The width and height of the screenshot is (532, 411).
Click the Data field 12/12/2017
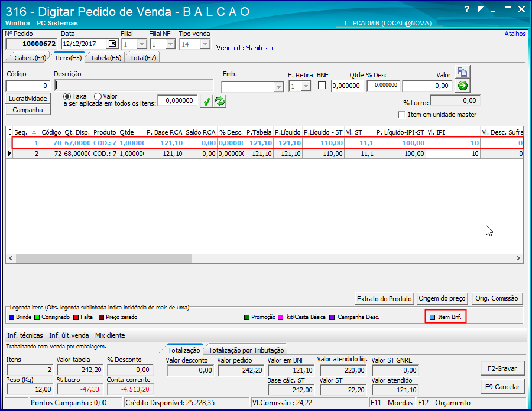[x=85, y=44]
